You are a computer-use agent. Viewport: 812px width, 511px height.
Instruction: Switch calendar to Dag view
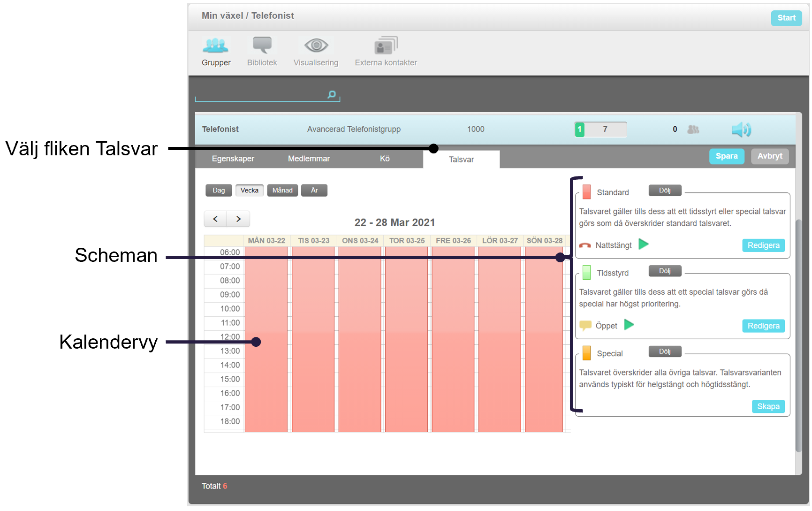[219, 190]
